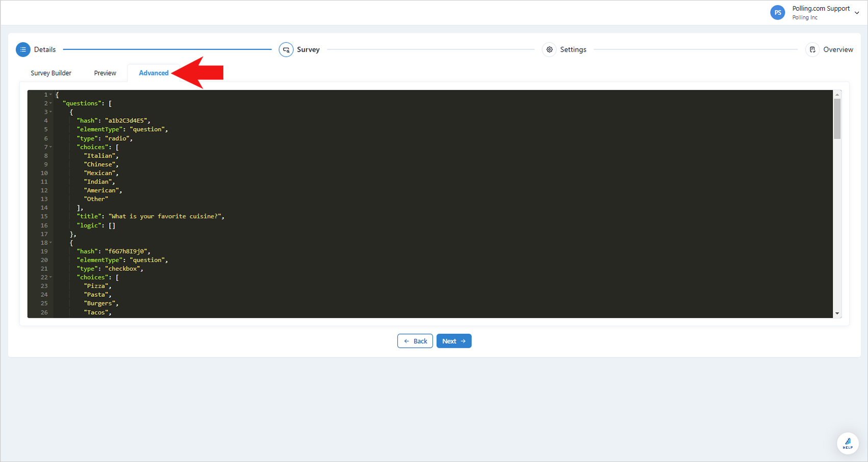Click the Polling Inc organization name
Screen dimensions: 868x462
click(x=805, y=17)
